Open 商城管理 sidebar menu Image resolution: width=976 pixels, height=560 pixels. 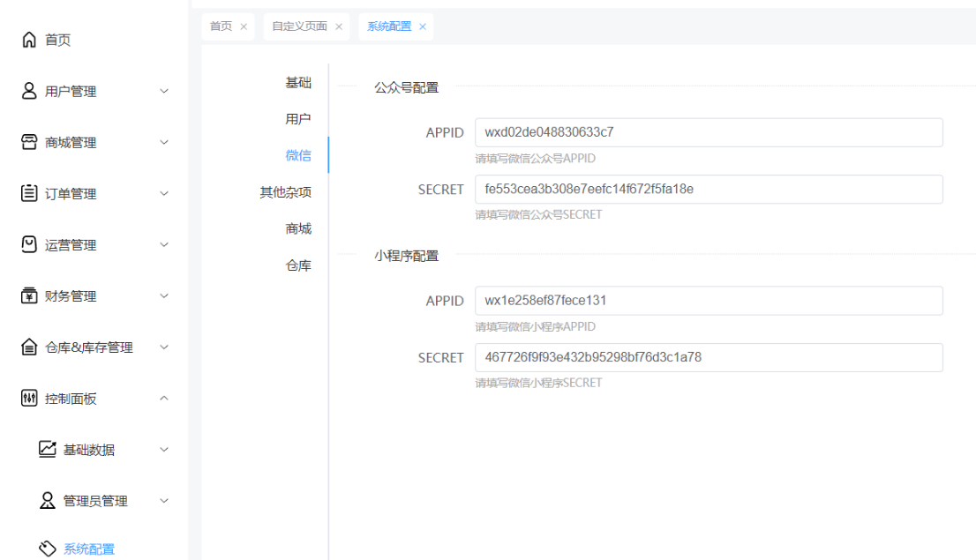tap(71, 143)
